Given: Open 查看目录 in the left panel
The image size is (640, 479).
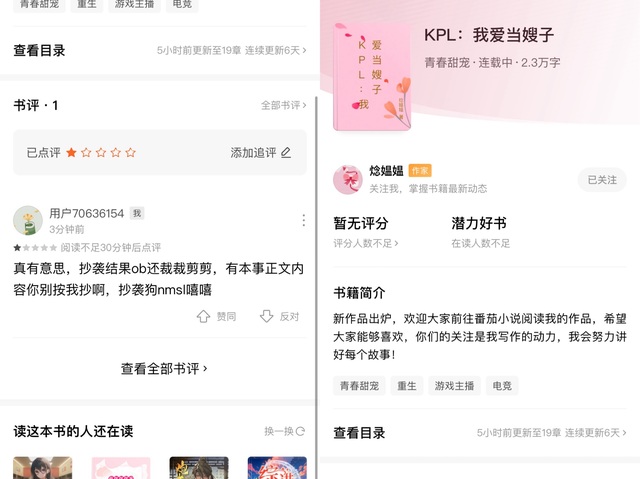Looking at the screenshot, I should coord(160,51).
